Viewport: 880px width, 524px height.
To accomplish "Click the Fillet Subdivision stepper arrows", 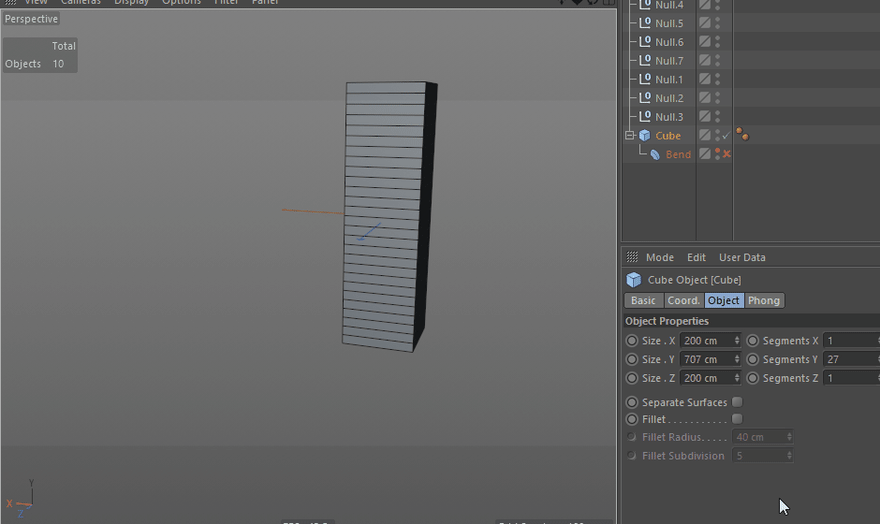I will (789, 456).
